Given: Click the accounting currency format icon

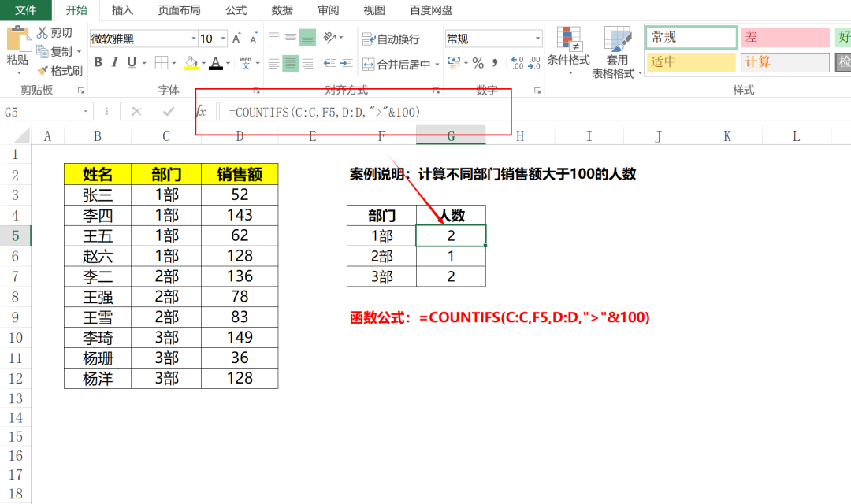Looking at the screenshot, I should coord(454,62).
